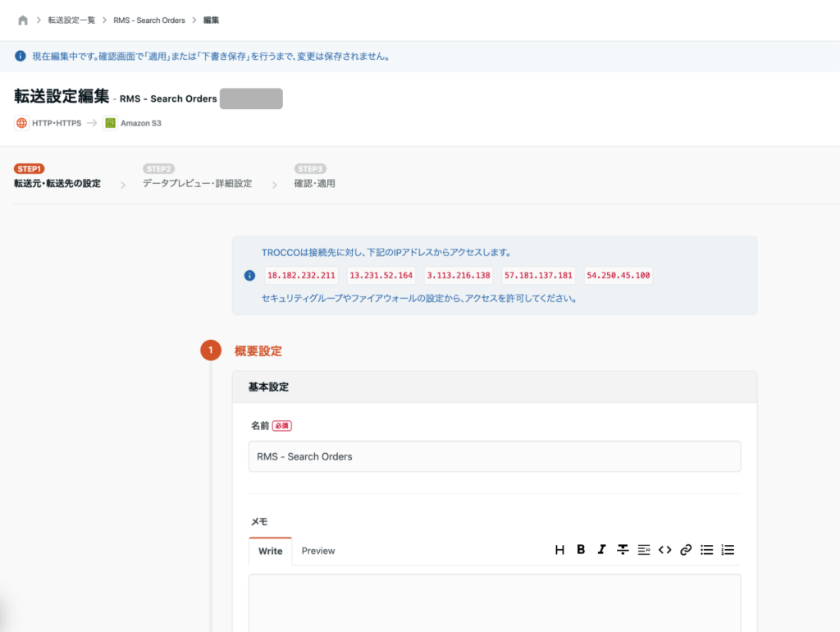Screen dimensions: 840x632
Task: Go to RMS - Search Orders breadcrumb
Action: (148, 20)
